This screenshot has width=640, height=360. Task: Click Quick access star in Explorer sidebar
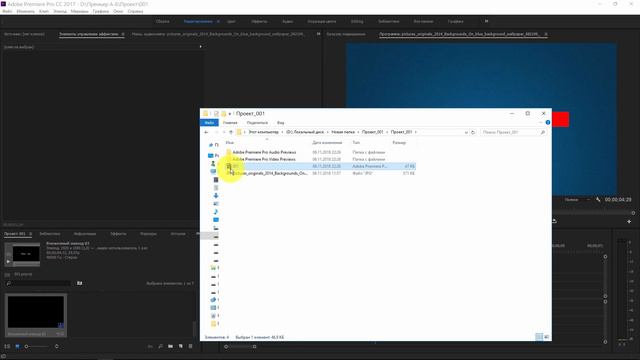pos(211,145)
